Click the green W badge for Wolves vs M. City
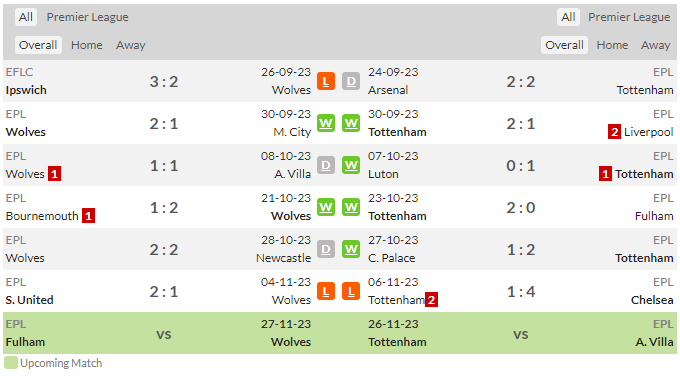 pyautogui.click(x=326, y=124)
